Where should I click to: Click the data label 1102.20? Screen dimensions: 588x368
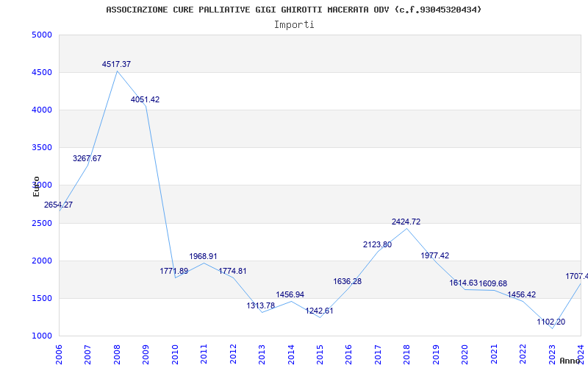tap(551, 322)
